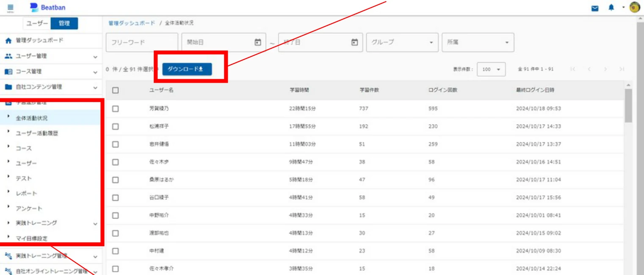The height and width of the screenshot is (275, 644).
Task: Open the グループ dropdown
Action: [x=402, y=42]
